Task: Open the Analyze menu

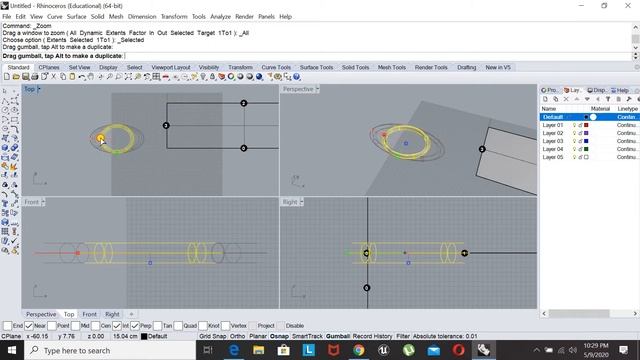Action: 220,16
